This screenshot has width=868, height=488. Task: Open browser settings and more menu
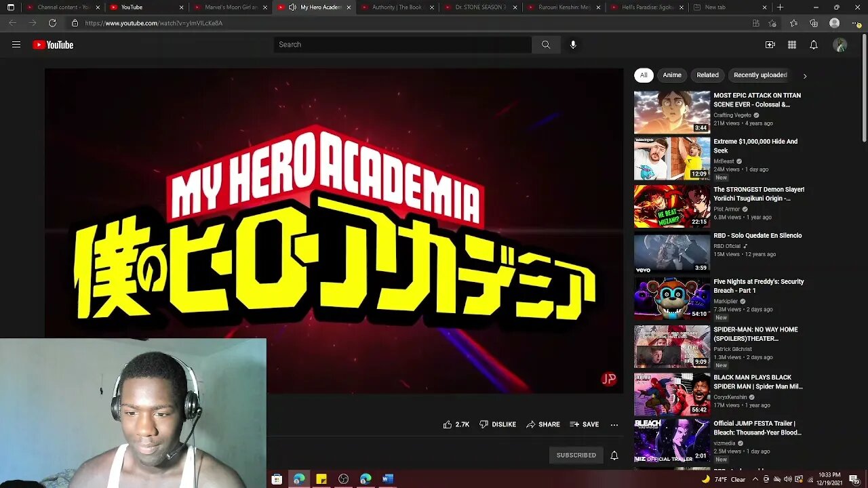[854, 23]
